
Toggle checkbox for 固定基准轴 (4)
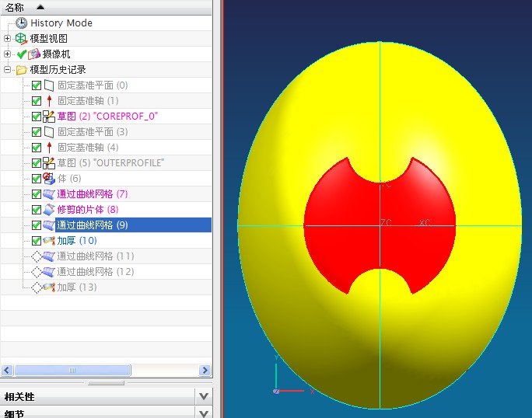tap(37, 148)
